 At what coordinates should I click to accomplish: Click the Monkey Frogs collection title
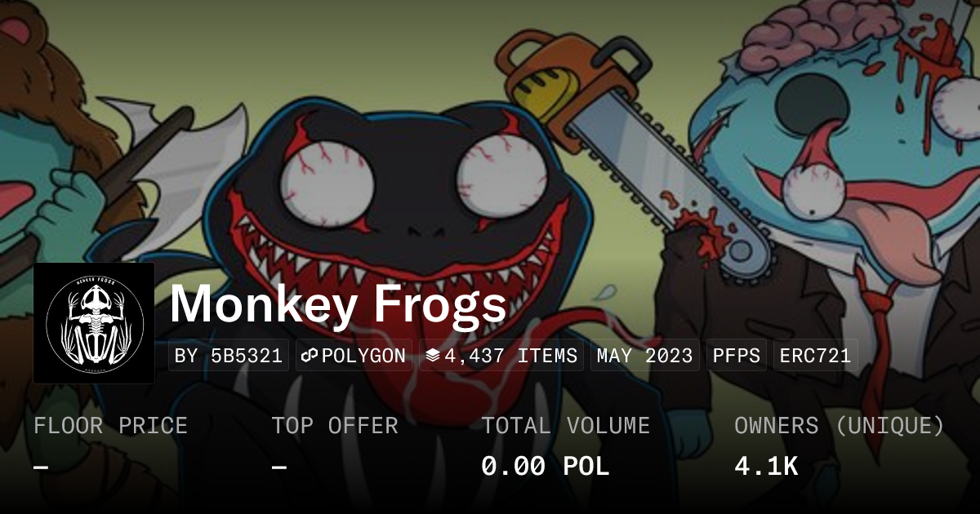[338, 305]
